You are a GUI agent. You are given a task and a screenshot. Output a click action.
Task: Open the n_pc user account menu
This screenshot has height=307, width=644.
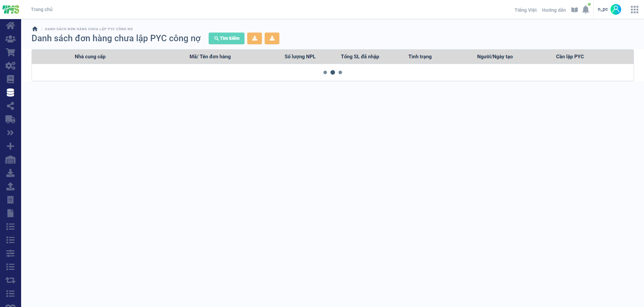[x=603, y=9]
